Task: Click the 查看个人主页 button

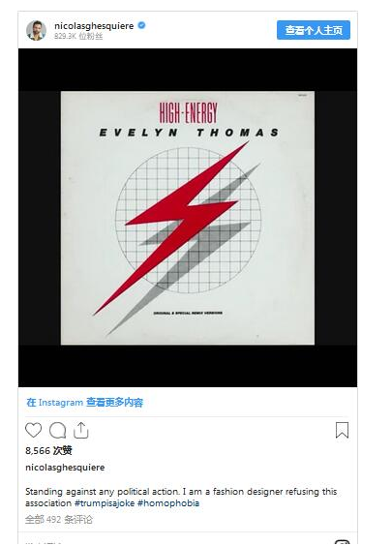Action: click(314, 30)
